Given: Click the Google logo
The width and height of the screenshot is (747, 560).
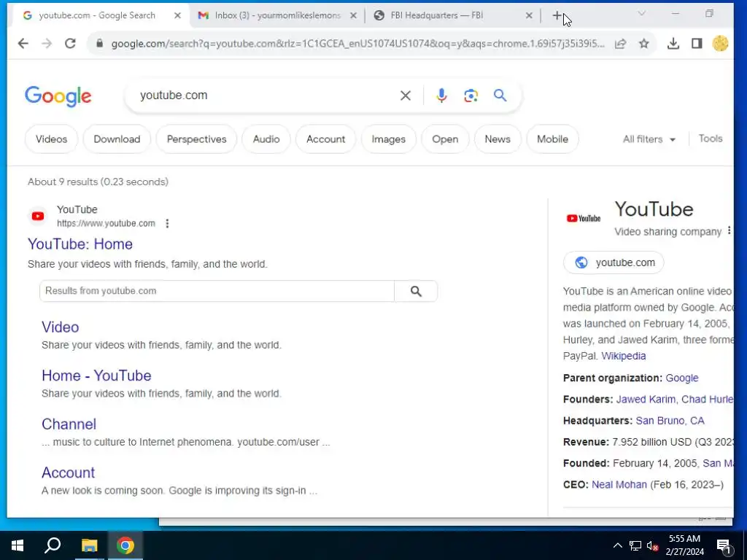Looking at the screenshot, I should point(58,96).
